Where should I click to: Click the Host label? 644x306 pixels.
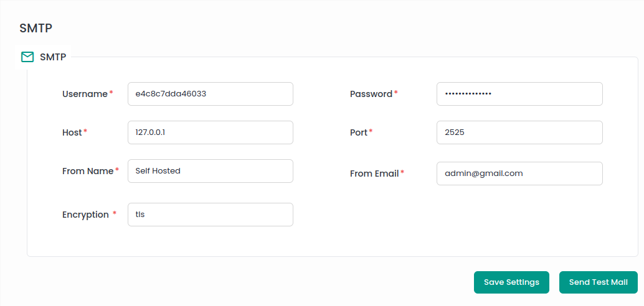tap(72, 132)
